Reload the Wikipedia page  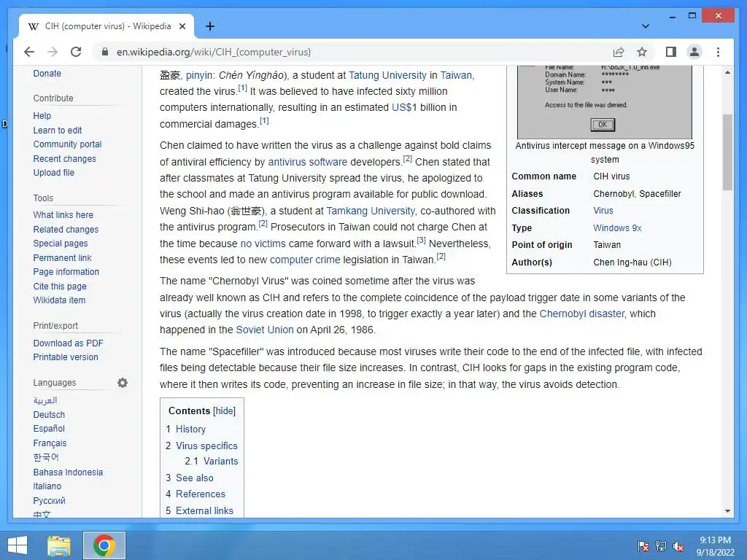pyautogui.click(x=76, y=52)
